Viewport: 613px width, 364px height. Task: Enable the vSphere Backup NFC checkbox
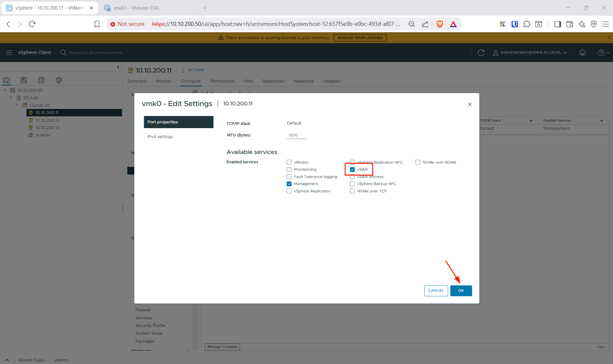point(353,184)
